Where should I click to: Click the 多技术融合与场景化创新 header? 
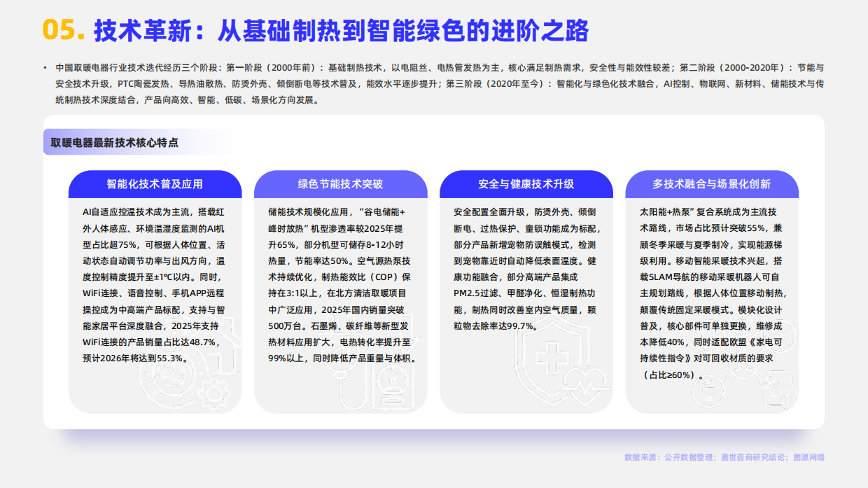713,184
